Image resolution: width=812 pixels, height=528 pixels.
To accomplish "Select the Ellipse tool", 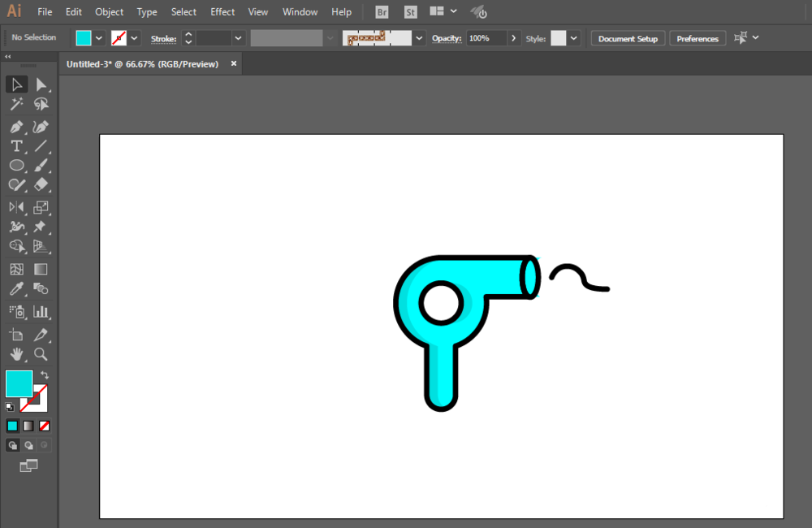I will coord(16,166).
